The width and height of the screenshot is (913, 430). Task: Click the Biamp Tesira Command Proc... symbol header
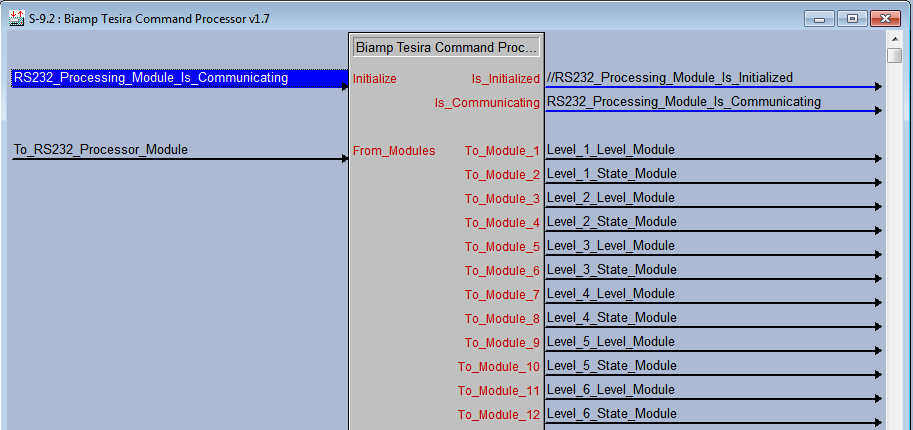(446, 47)
